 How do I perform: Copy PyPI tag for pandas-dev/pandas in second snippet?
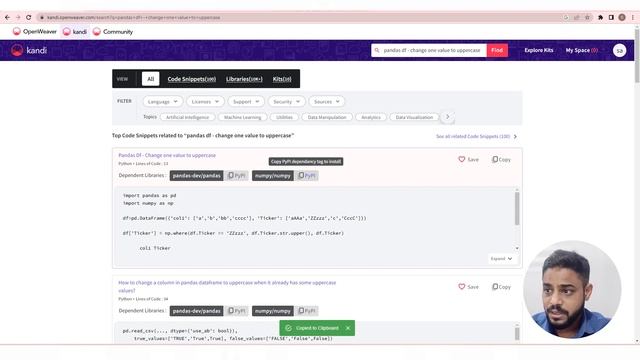237,311
